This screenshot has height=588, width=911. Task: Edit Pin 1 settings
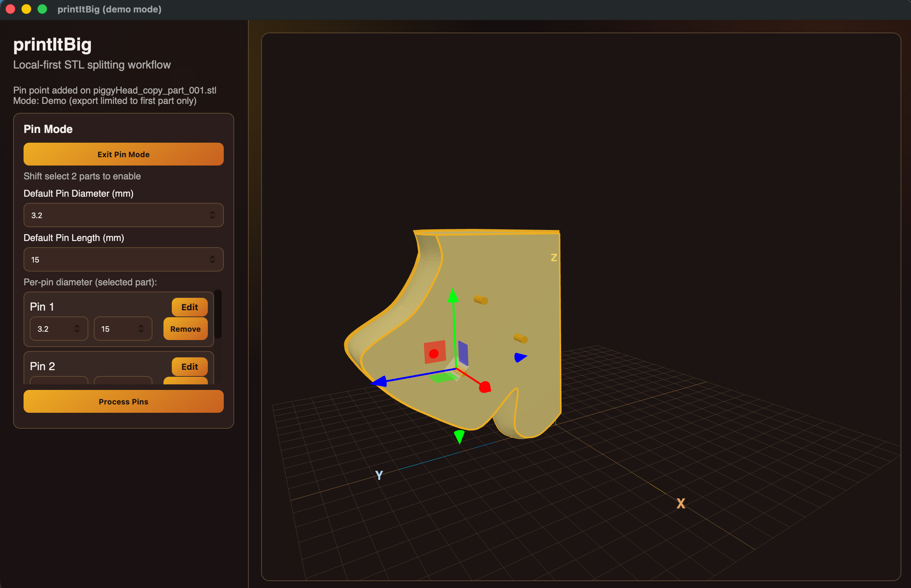tap(189, 307)
